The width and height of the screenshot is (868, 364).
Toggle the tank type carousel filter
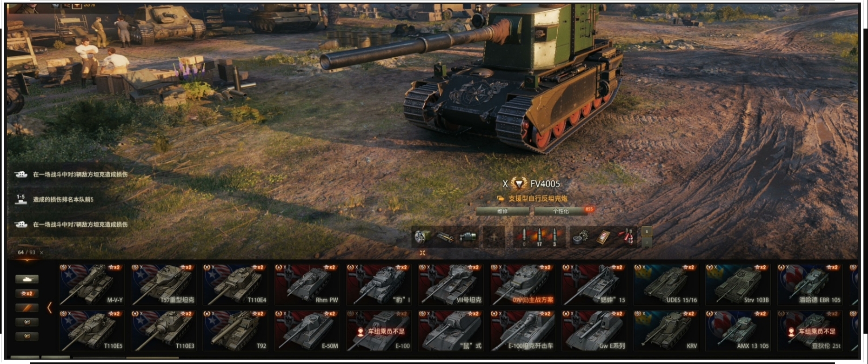[27, 279]
